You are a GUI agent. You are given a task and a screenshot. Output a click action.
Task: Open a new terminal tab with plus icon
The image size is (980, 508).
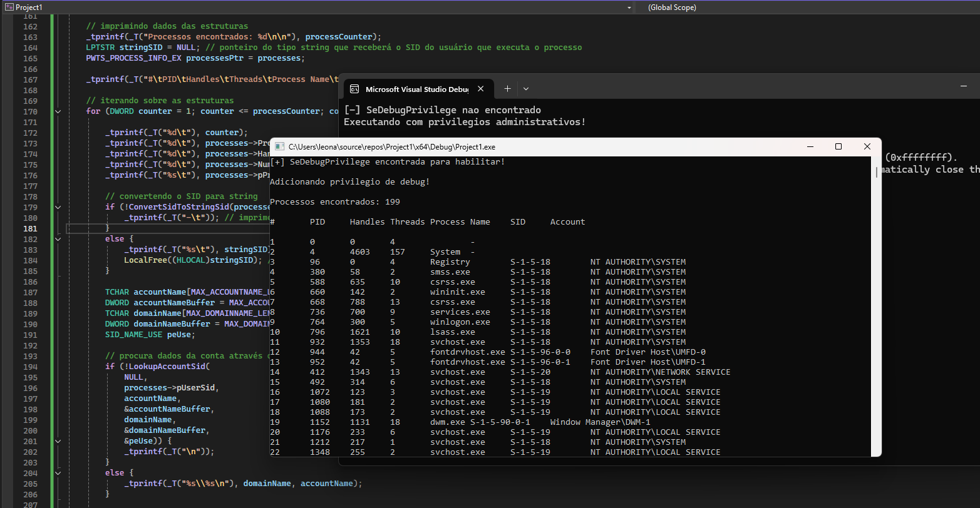[508, 89]
